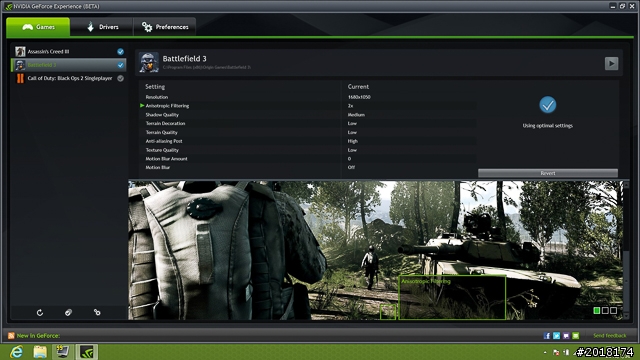The width and height of the screenshot is (640, 360).
Task: Click the refresh games list icon
Action: [40, 313]
